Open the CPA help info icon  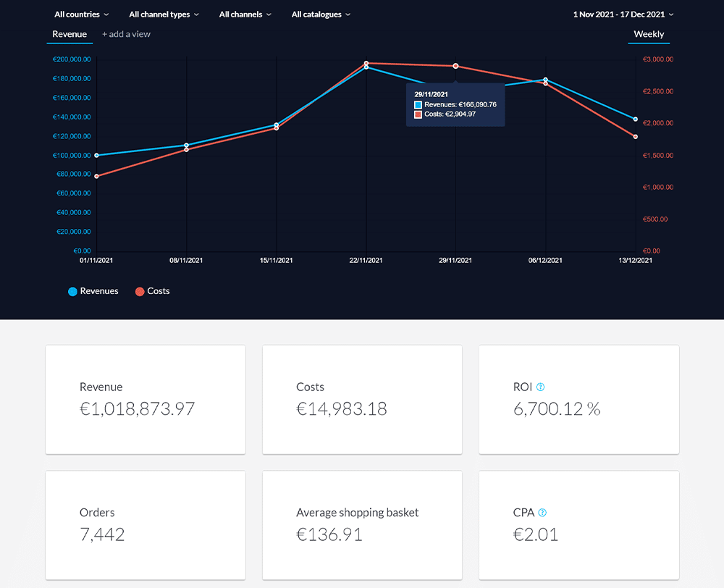pyautogui.click(x=542, y=513)
